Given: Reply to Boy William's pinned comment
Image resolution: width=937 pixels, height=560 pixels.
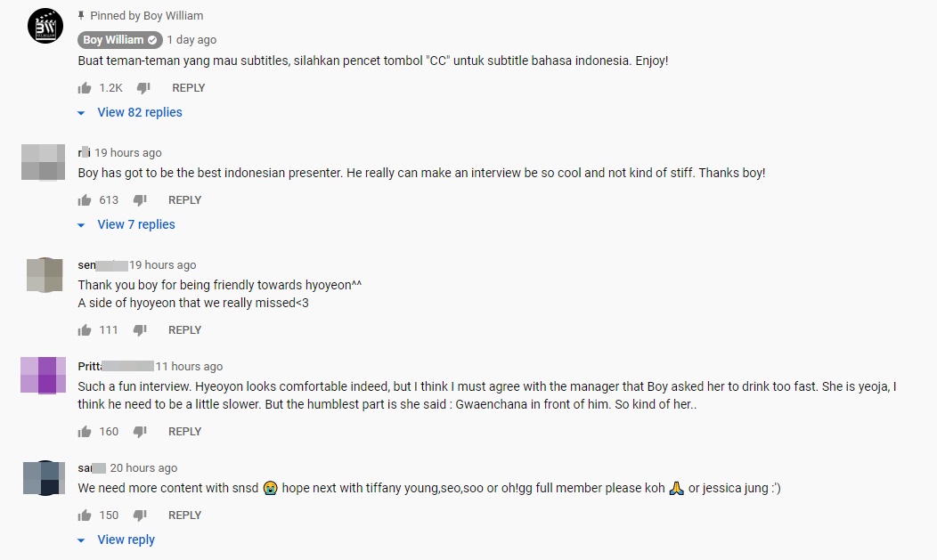Looking at the screenshot, I should pos(188,88).
